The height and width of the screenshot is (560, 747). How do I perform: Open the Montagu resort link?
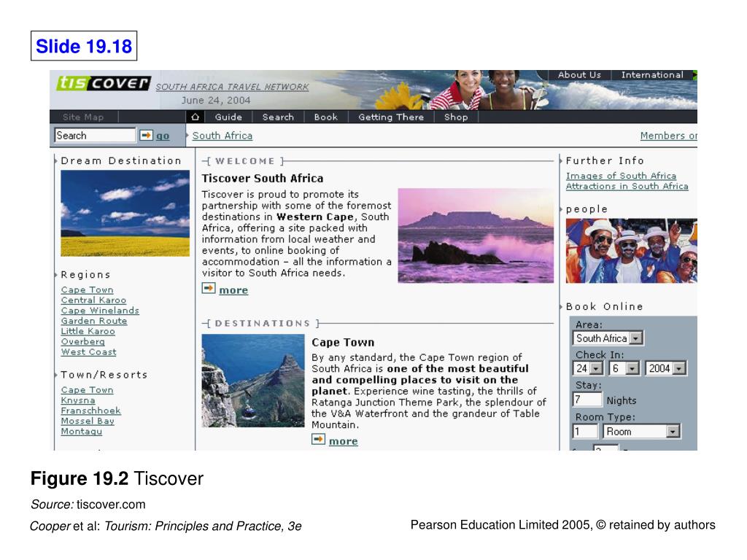click(82, 432)
